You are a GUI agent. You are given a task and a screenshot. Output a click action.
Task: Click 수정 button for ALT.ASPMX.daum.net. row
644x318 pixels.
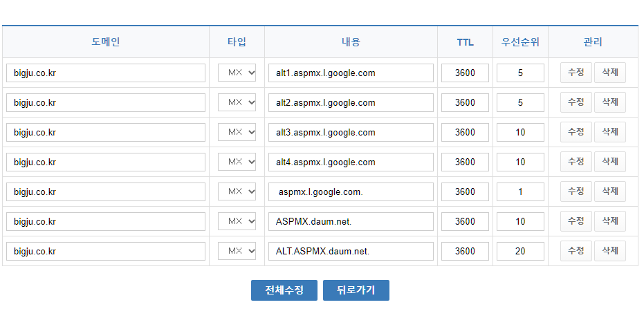pyautogui.click(x=576, y=251)
